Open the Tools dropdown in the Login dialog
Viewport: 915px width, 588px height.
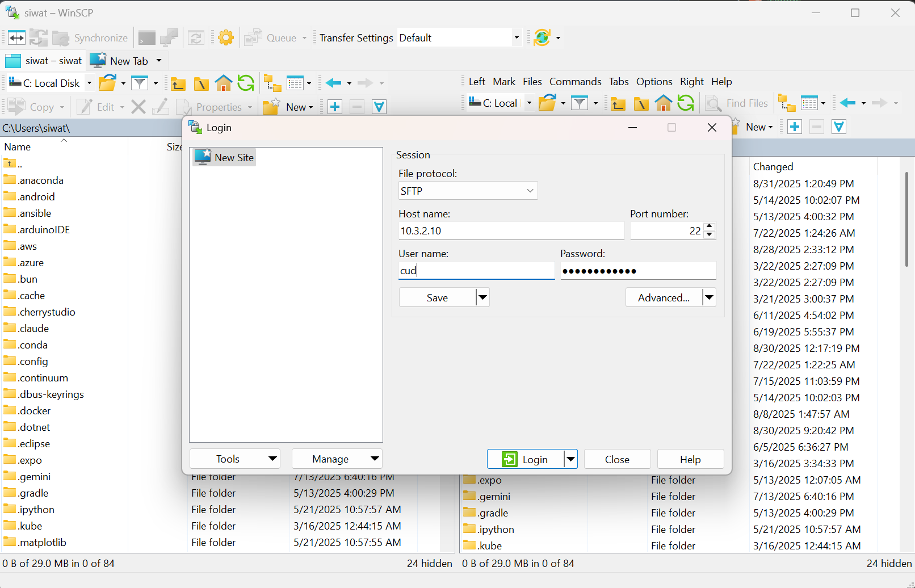pos(234,459)
